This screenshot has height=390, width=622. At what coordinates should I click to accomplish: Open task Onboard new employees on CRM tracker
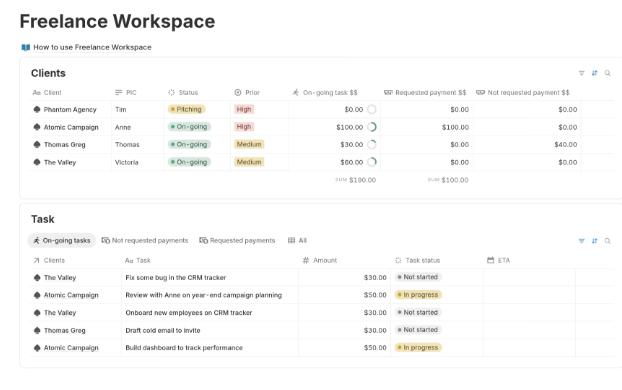(189, 313)
